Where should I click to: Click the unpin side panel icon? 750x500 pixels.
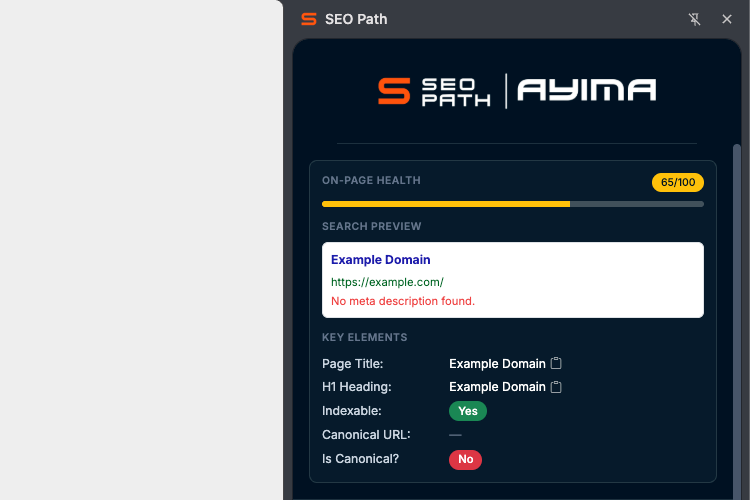click(x=695, y=19)
